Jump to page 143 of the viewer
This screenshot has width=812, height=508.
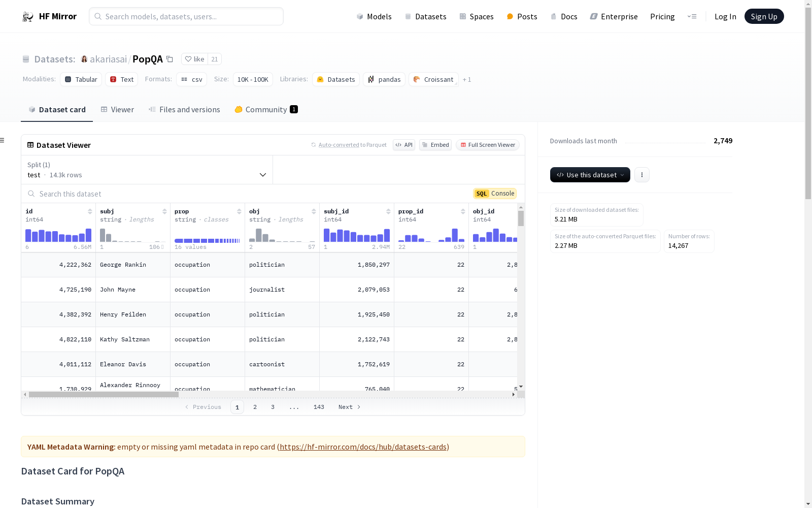coord(319,407)
